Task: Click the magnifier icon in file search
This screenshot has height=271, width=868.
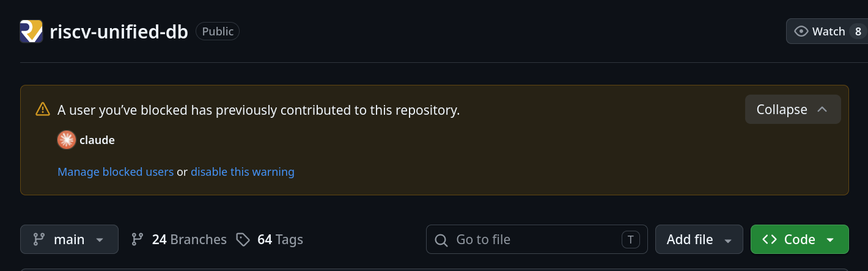Action: 441,240
